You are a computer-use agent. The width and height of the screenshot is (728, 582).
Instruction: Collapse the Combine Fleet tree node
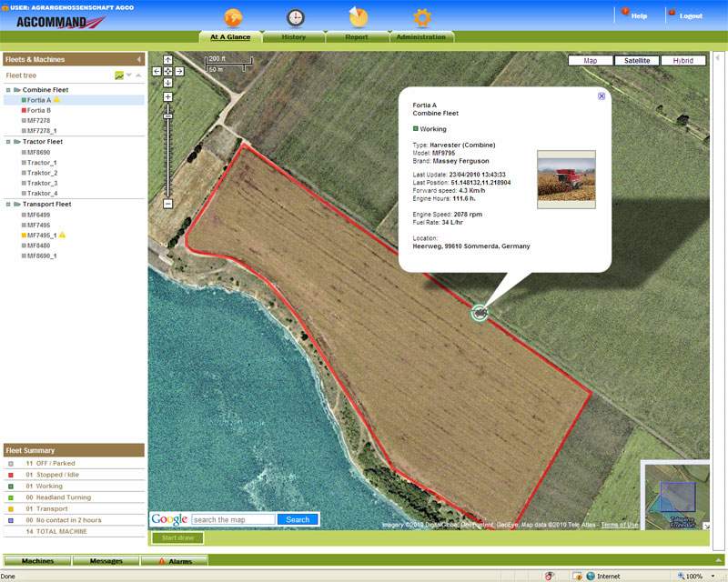[x=8, y=90]
